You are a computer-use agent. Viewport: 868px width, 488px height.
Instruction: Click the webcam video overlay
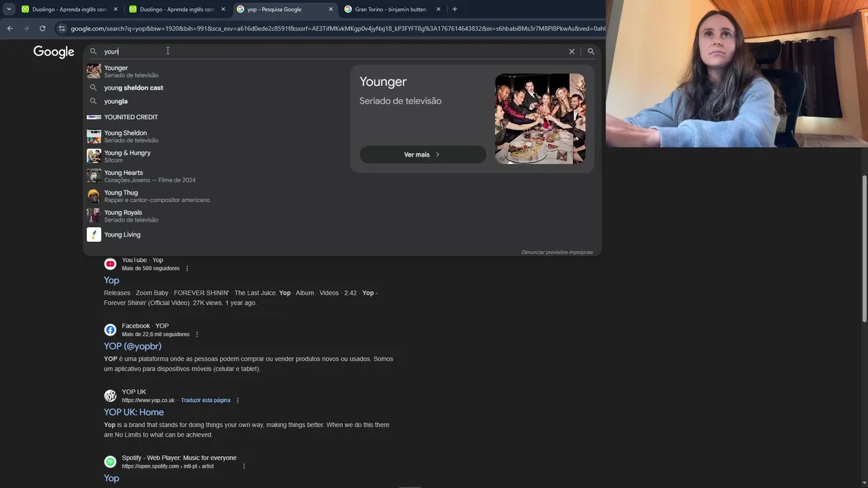(x=736, y=73)
